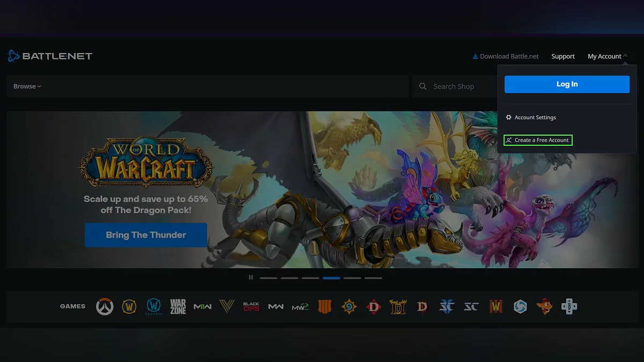The height and width of the screenshot is (362, 644).
Task: Select the Warzone game icon
Action: click(x=178, y=307)
